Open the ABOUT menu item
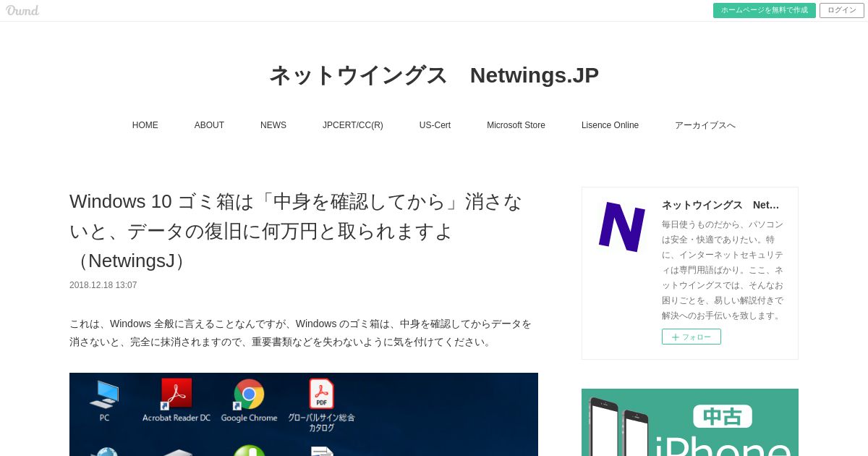The image size is (868, 456). tap(209, 125)
